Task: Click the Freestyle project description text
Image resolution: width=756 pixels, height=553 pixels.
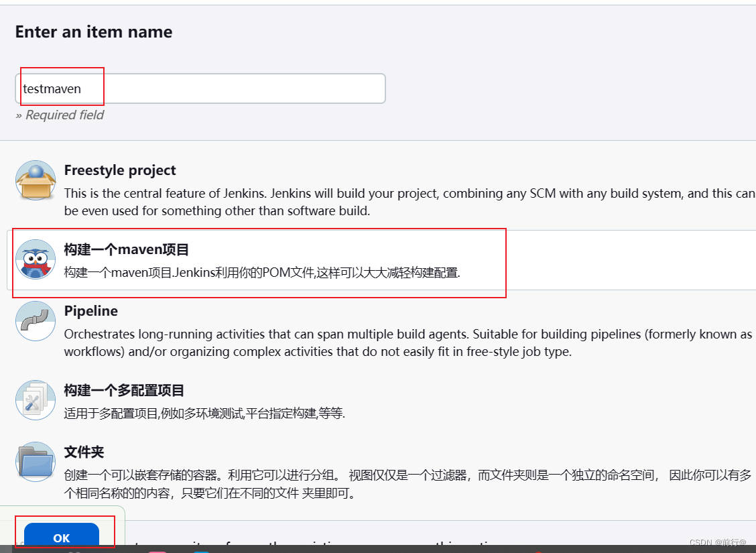Action: 409,202
